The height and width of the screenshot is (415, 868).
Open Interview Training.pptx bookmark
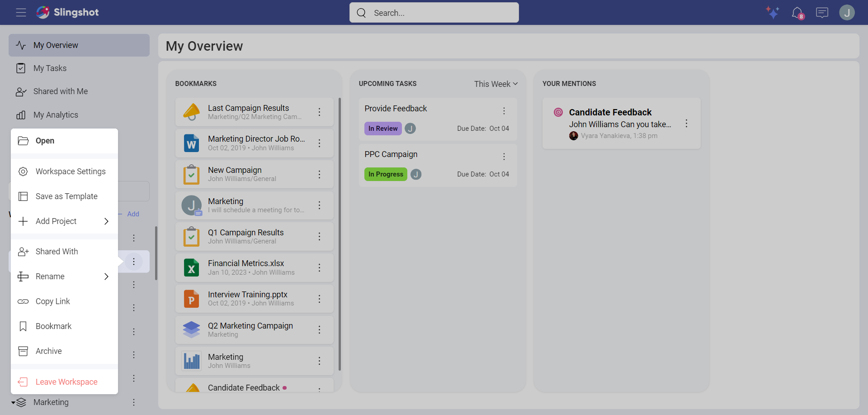255,299
